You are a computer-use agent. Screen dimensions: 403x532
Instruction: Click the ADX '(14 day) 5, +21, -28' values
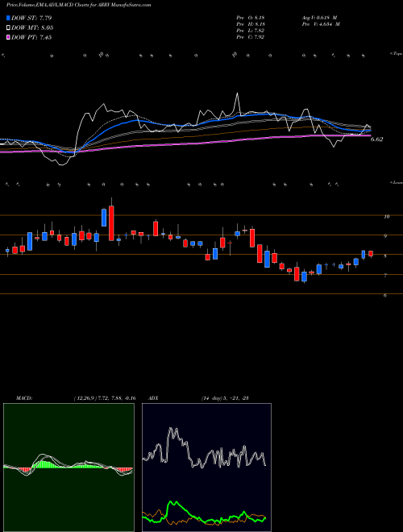click(225, 398)
